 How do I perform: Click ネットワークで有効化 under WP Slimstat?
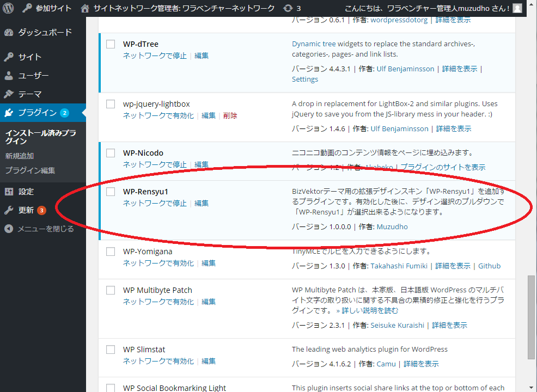(158, 361)
